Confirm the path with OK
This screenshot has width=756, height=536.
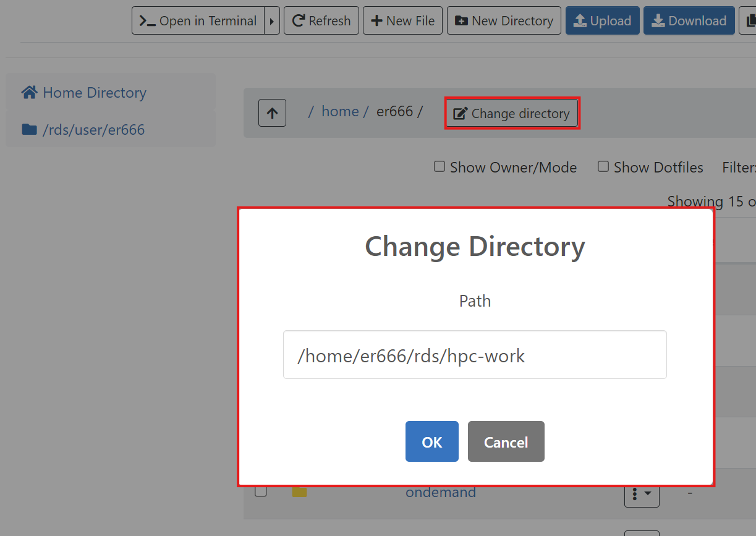point(431,441)
